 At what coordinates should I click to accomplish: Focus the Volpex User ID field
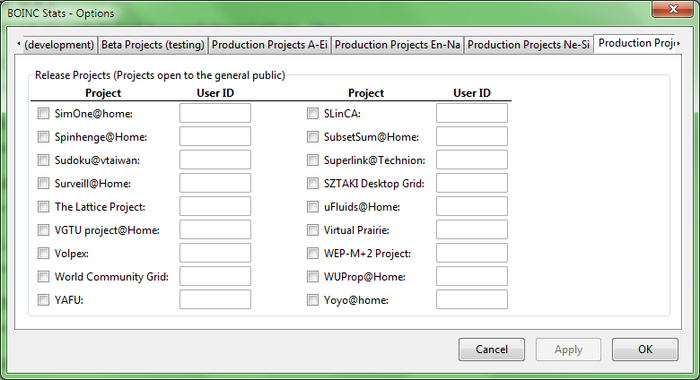pos(215,253)
